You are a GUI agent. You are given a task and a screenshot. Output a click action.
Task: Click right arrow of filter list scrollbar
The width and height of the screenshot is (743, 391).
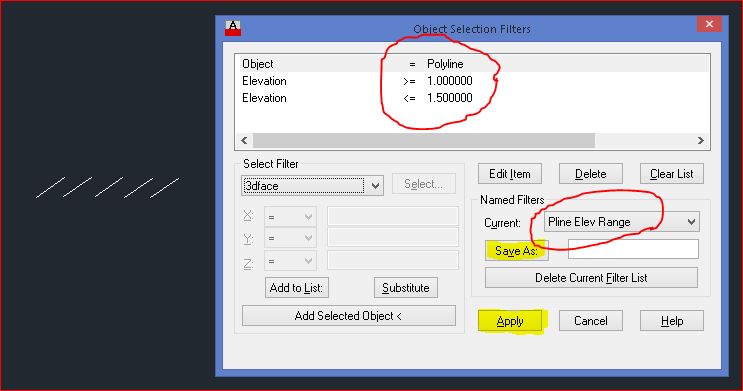pos(701,140)
